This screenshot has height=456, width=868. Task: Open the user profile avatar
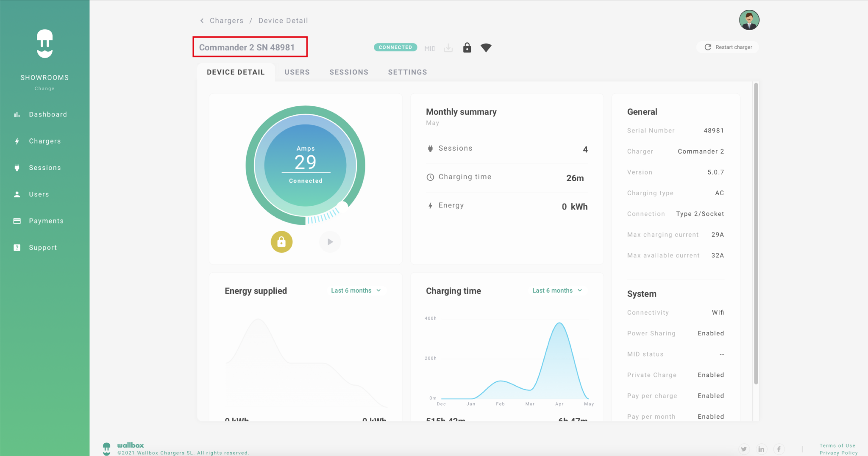(749, 20)
